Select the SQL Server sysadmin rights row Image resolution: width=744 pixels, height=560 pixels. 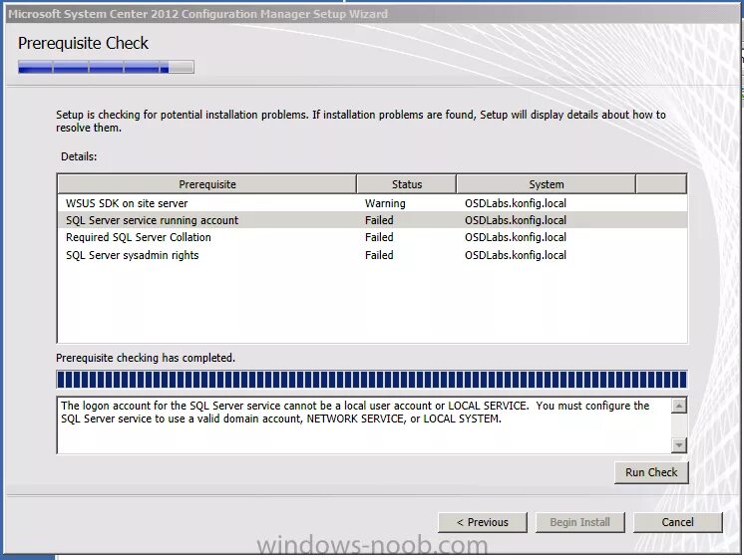pos(372,255)
